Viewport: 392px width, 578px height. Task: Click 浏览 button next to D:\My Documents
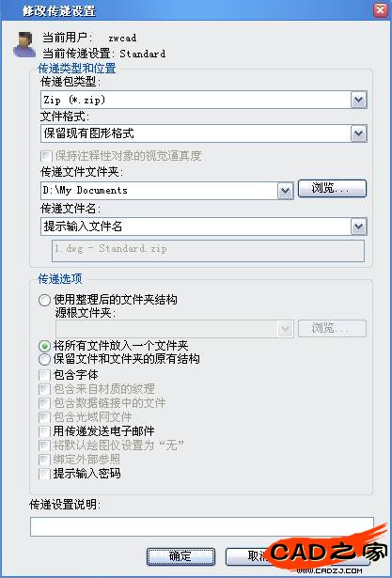pos(332,188)
